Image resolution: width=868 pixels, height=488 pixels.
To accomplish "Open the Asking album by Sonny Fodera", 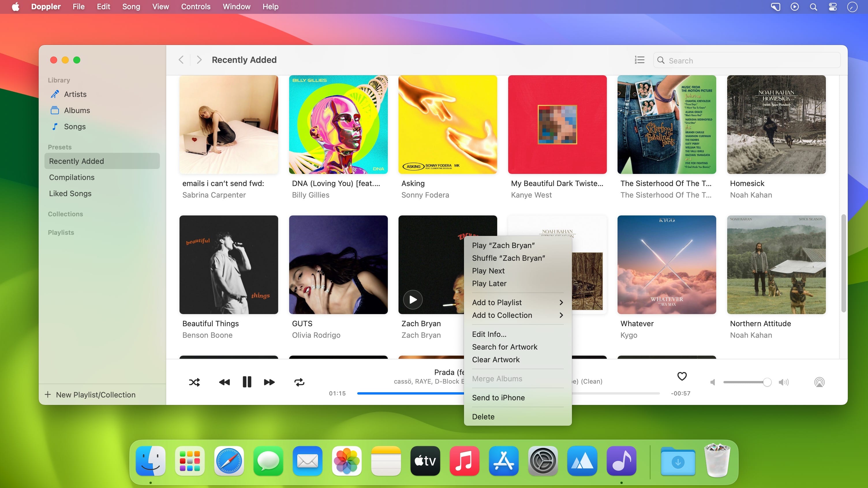I will point(448,125).
